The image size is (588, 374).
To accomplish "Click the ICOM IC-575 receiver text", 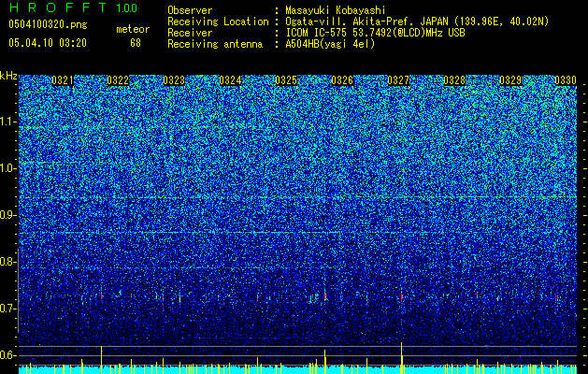I will pos(376,33).
